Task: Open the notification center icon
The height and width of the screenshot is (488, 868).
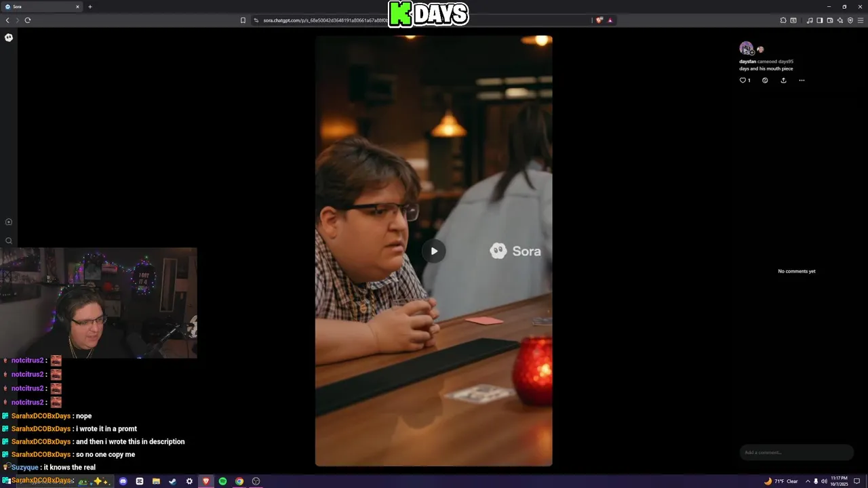Action: (x=857, y=481)
